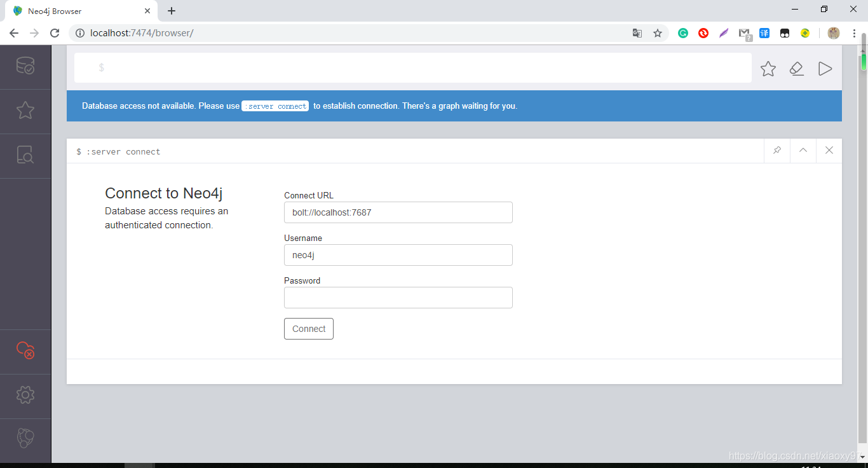Save query as favorite star in editor
Image resolution: width=868 pixels, height=468 pixels.
[768, 69]
